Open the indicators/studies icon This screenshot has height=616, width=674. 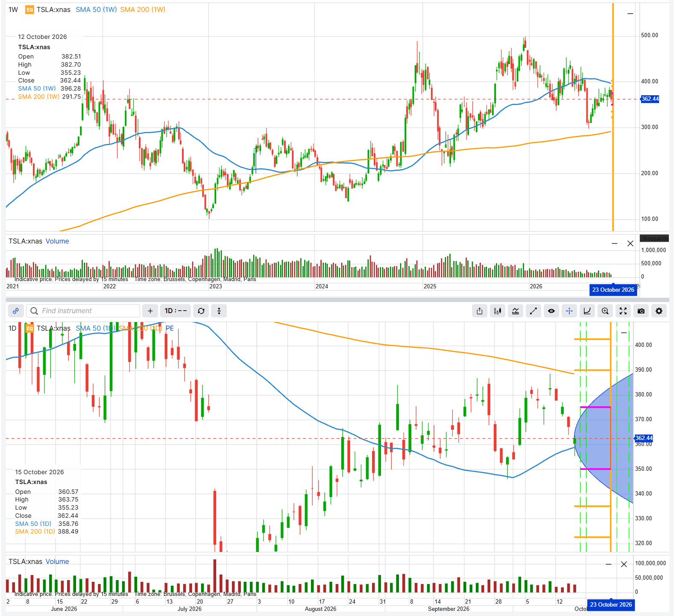coord(516,311)
